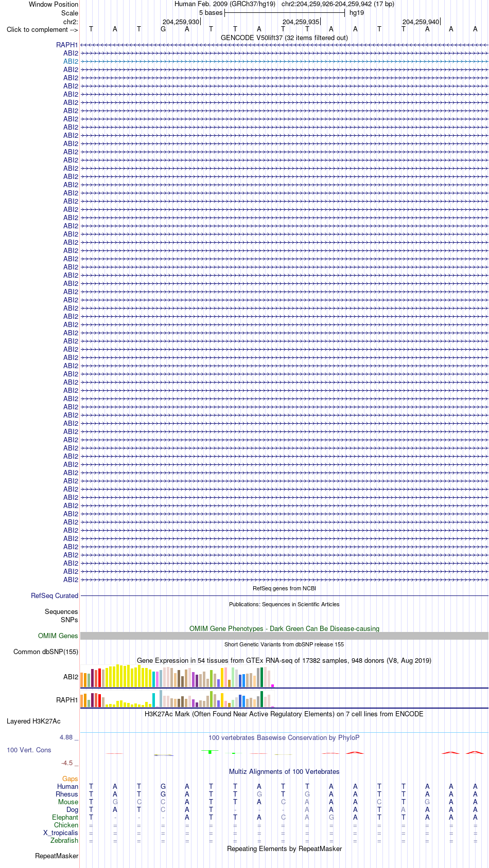
Task: Select the Mouse alignment row label
Action: pos(68,802)
